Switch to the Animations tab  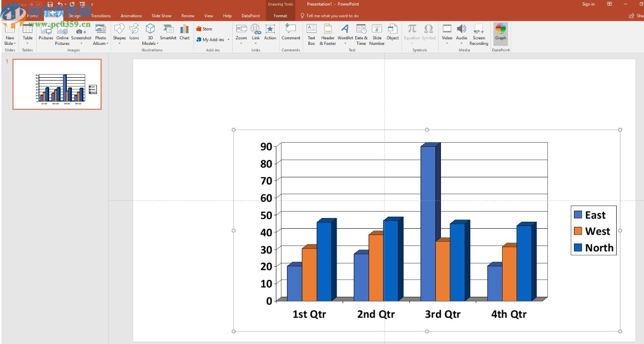pyautogui.click(x=131, y=16)
